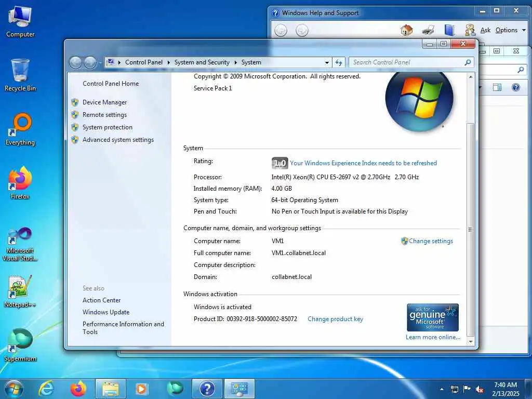Open the Computer desktop icon
Image resolution: width=532 pixels, height=399 pixels.
pyautogui.click(x=20, y=22)
